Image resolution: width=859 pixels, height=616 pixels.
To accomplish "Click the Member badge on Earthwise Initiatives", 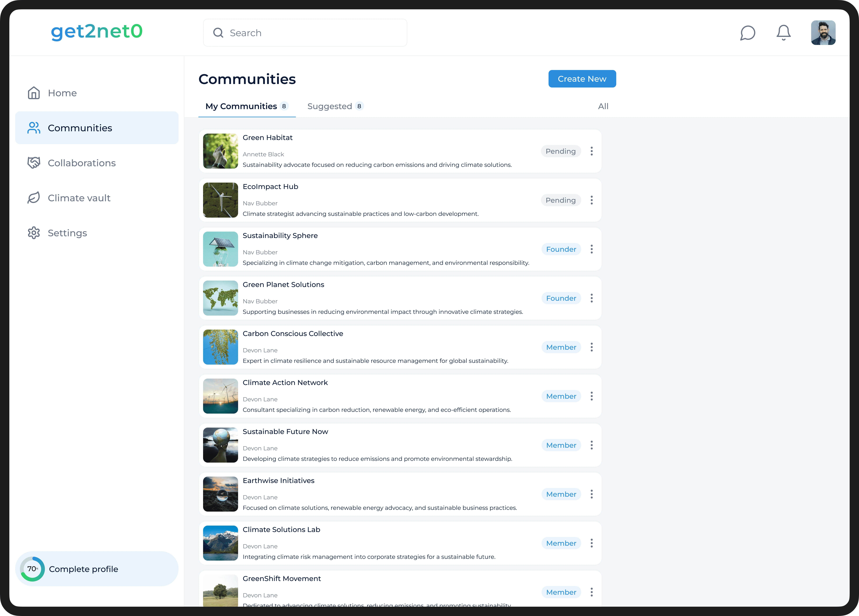I will 561,494.
